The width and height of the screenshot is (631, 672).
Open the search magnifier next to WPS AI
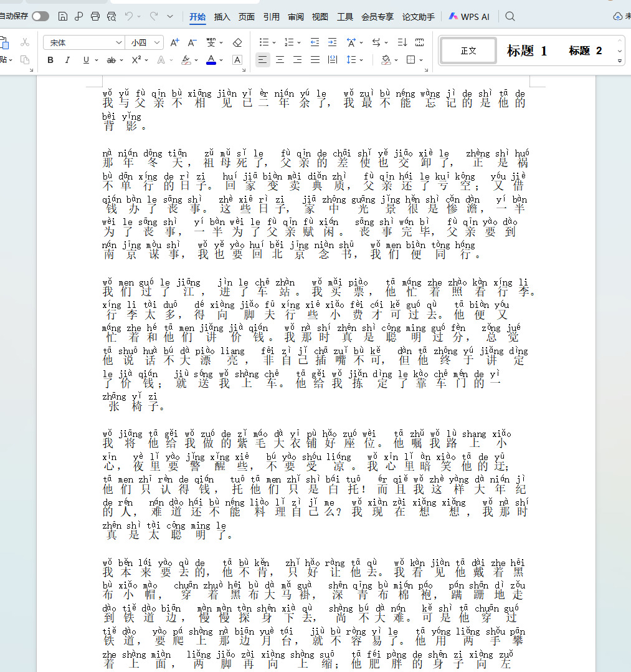[510, 16]
